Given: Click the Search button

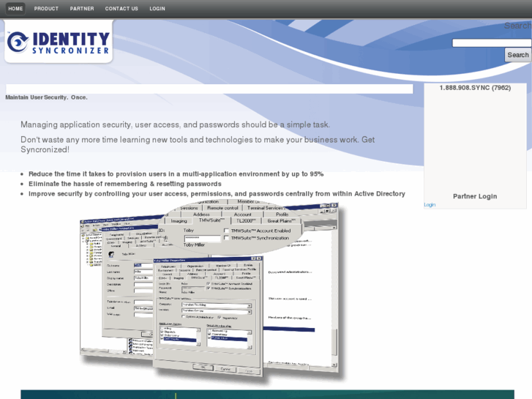Looking at the screenshot, I should coord(518,55).
